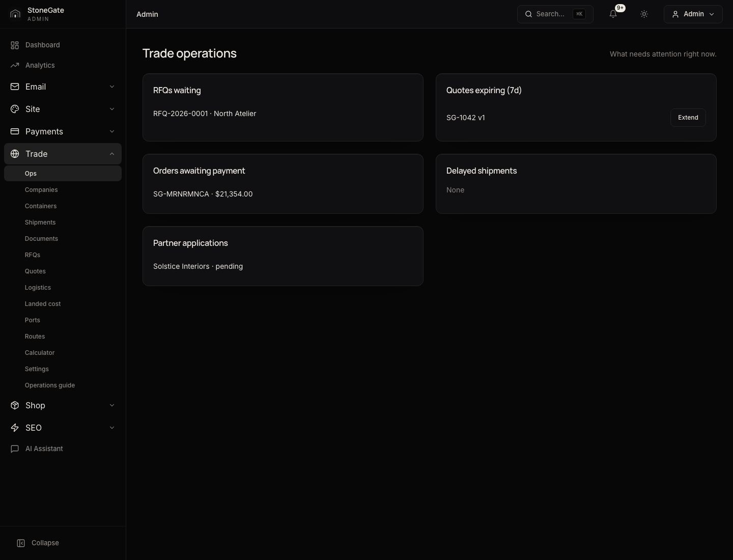This screenshot has height=560, width=733.
Task: Expand the Payments section chevron
Action: 112,131
